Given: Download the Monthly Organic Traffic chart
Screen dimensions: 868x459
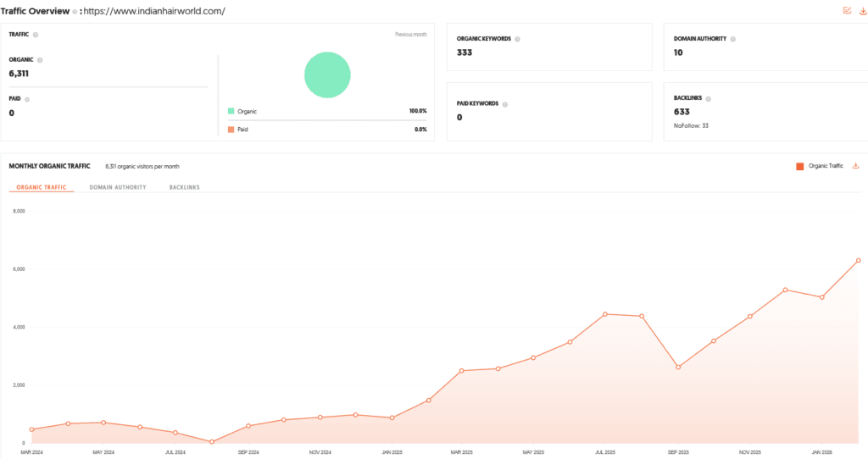Looking at the screenshot, I should pos(855,166).
